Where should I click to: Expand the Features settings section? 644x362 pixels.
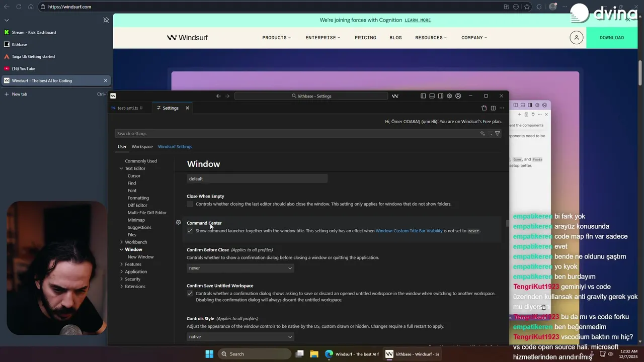pyautogui.click(x=121, y=264)
